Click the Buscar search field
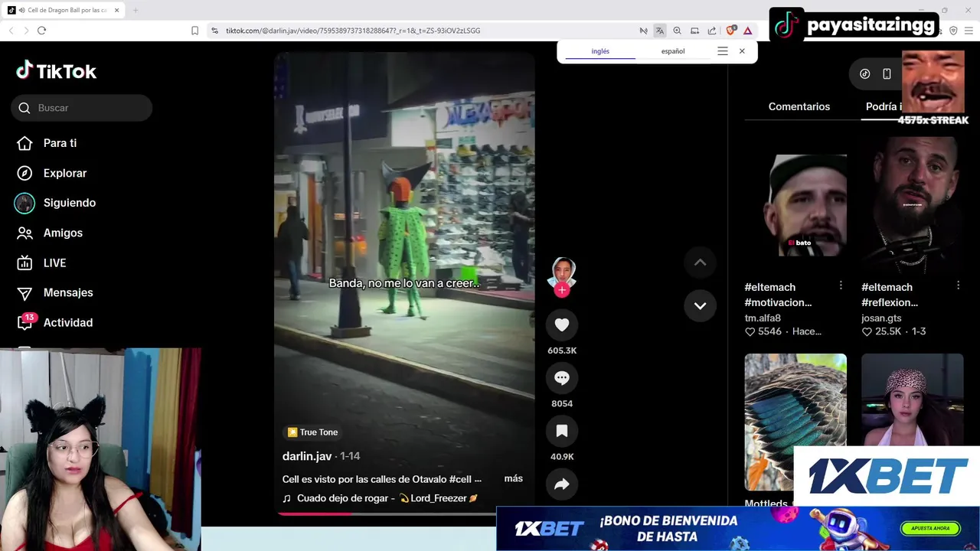This screenshot has width=980, height=551. [82, 108]
